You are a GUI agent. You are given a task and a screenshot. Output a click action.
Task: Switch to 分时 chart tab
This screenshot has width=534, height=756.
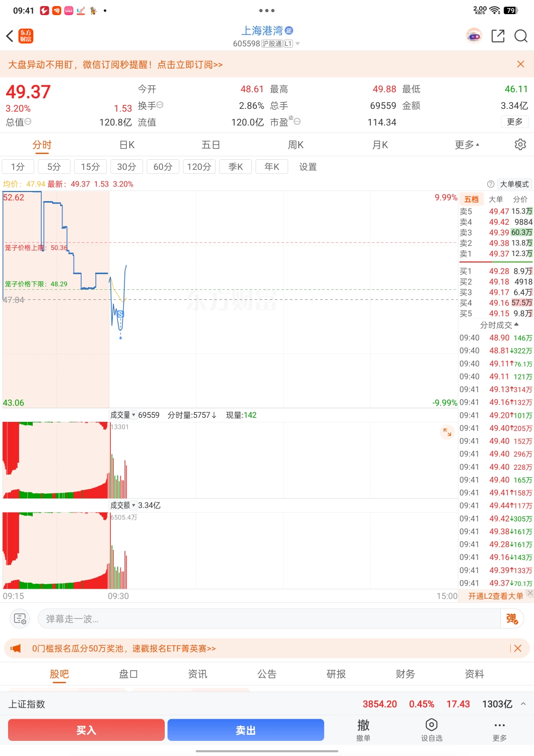coord(42,145)
